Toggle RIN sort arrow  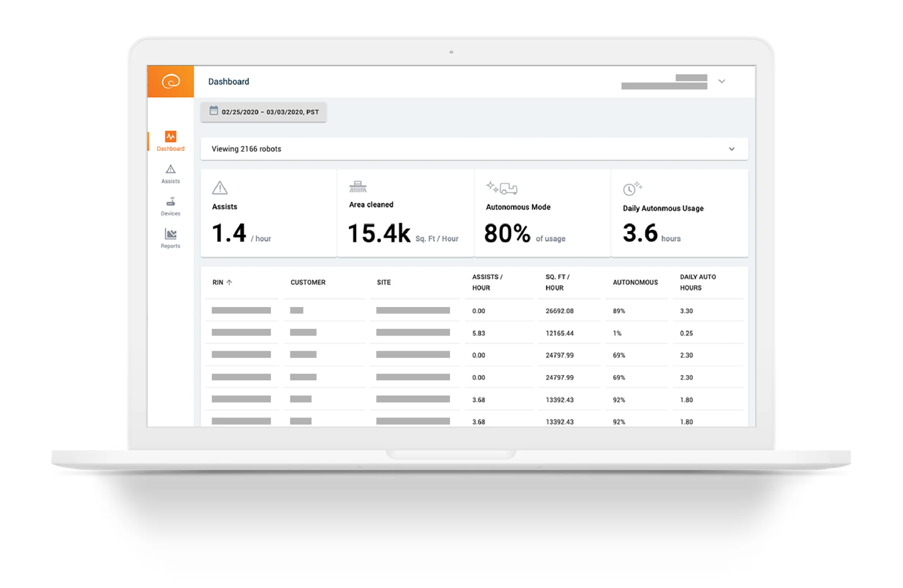[229, 282]
